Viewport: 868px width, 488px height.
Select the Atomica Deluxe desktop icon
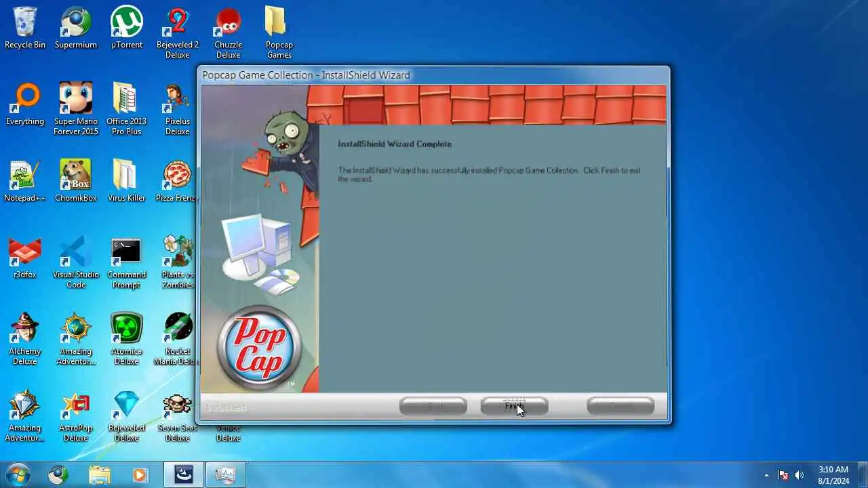pos(127,340)
